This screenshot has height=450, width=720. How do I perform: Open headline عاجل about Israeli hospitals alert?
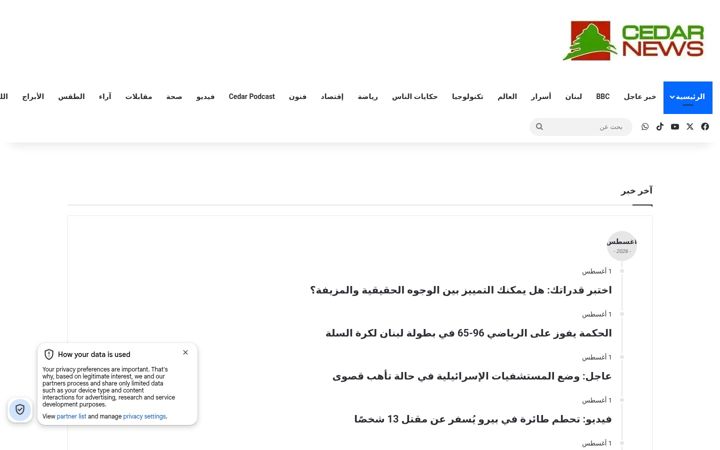(472, 377)
